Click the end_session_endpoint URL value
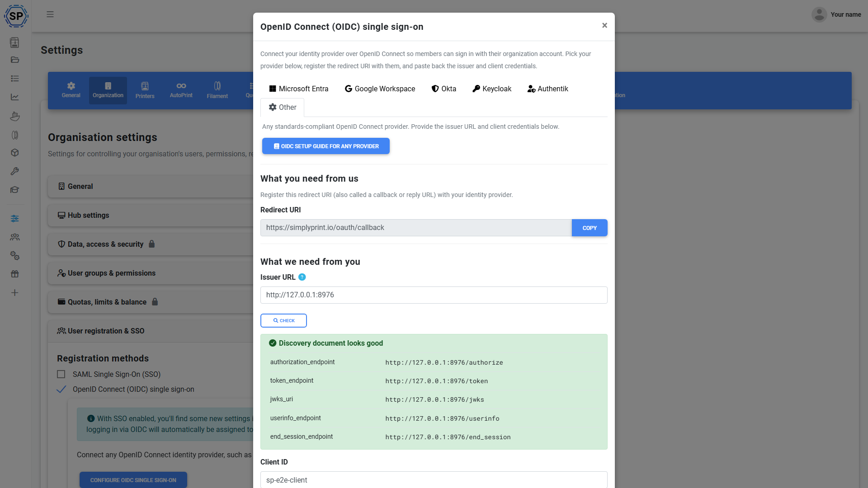Screen dimensions: 868x488 [448, 437]
